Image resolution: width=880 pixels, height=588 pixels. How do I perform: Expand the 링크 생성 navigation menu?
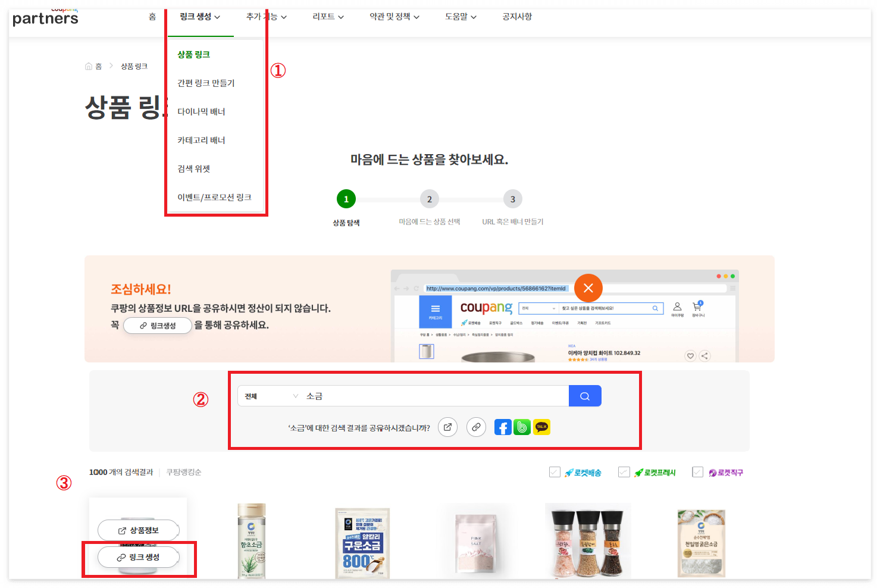pyautogui.click(x=200, y=17)
